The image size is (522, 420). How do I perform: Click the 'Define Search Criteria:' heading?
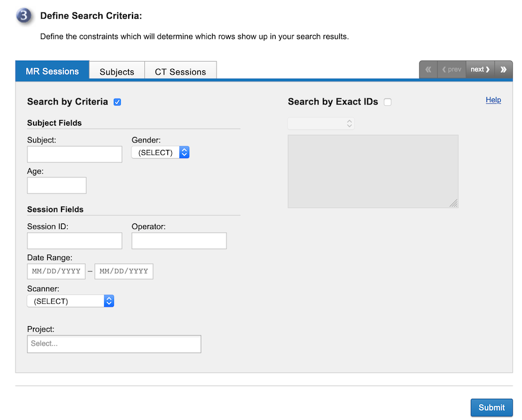(91, 16)
